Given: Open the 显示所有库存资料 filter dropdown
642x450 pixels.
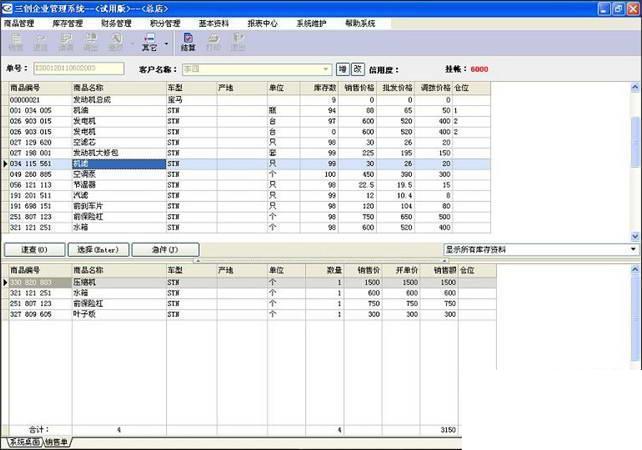Looking at the screenshot, I should [633, 249].
